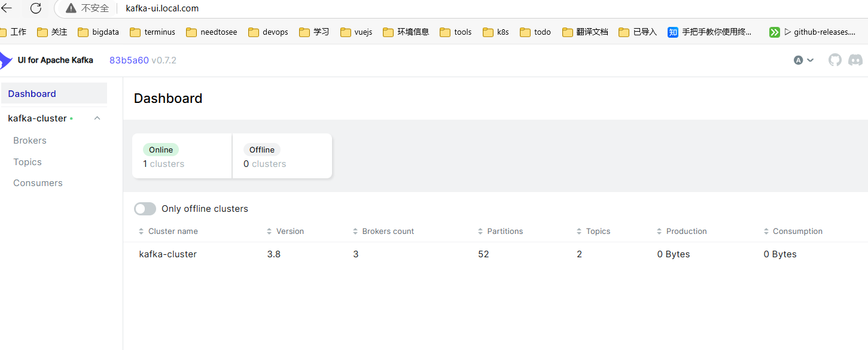Open the github-releases bookmark
This screenshot has height=350, width=868.
point(812,32)
